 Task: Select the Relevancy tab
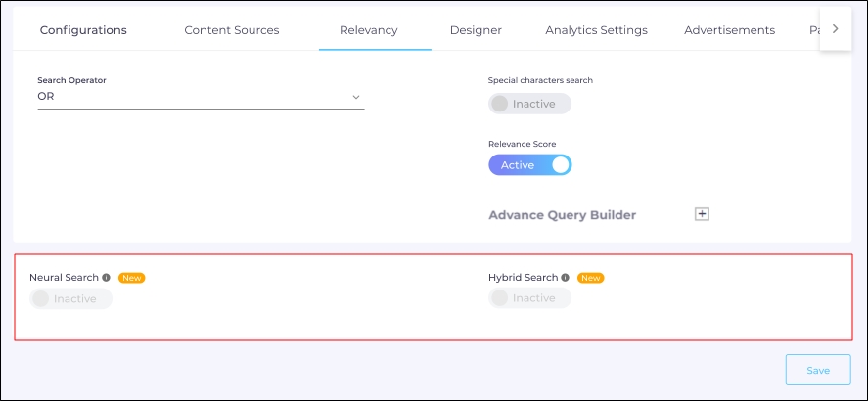point(368,30)
